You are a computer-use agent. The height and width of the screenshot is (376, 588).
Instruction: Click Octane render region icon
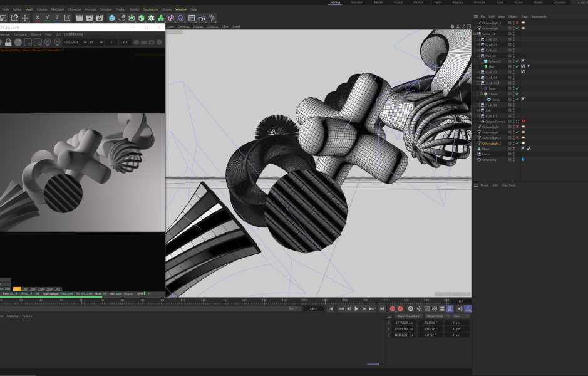[x=28, y=43]
